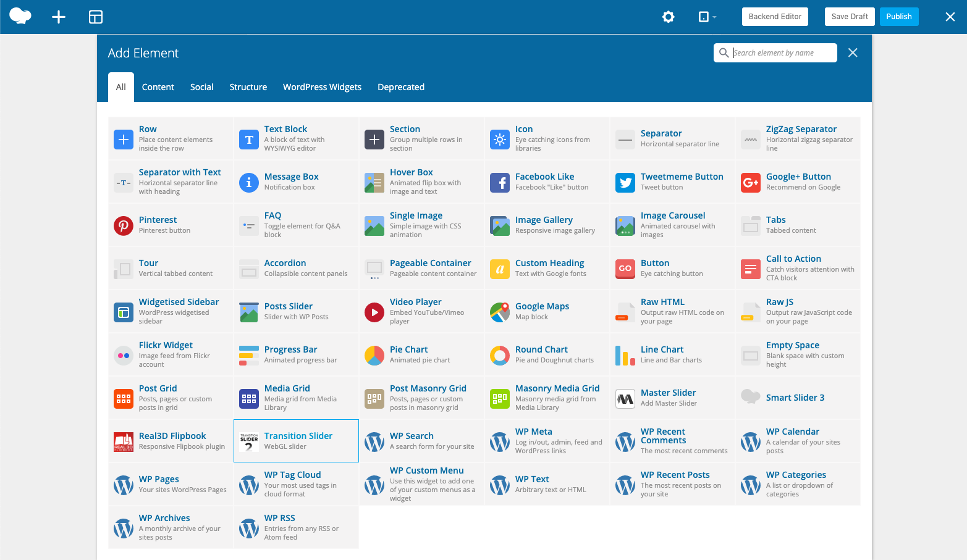Viewport: 967px width, 560px height.
Task: Select the ZigZag Separator icon
Action: pyautogui.click(x=751, y=140)
